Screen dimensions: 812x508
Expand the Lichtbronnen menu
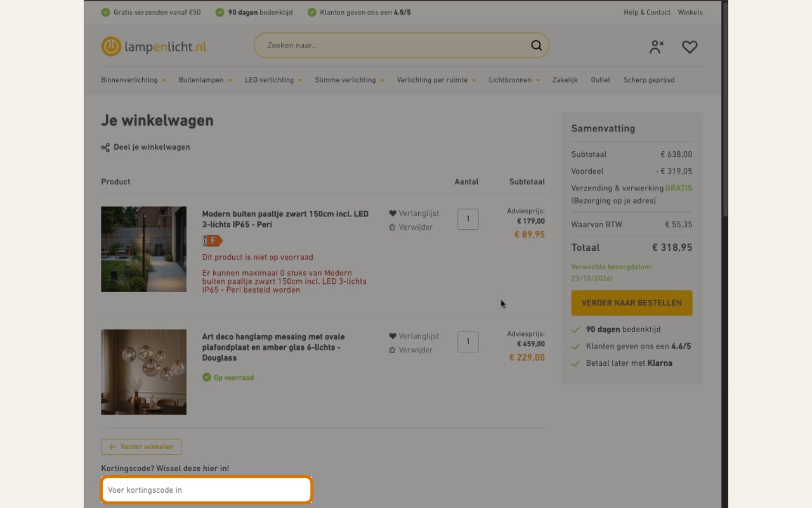[x=514, y=80]
